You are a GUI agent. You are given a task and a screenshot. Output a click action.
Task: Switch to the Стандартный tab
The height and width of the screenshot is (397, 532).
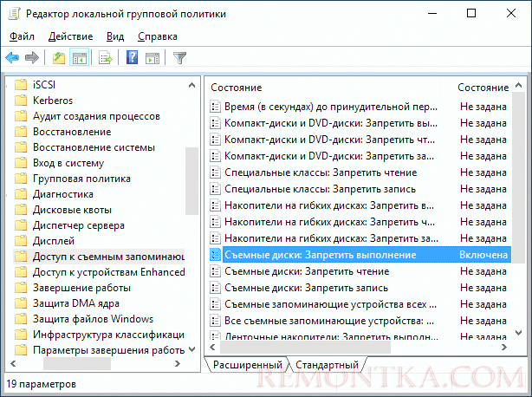[327, 365]
